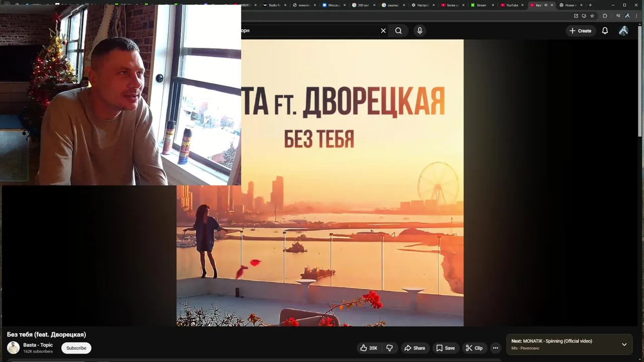This screenshot has width=644, height=362.
Task: Click the Mix - Ренессанс playlist label
Action: 525,348
